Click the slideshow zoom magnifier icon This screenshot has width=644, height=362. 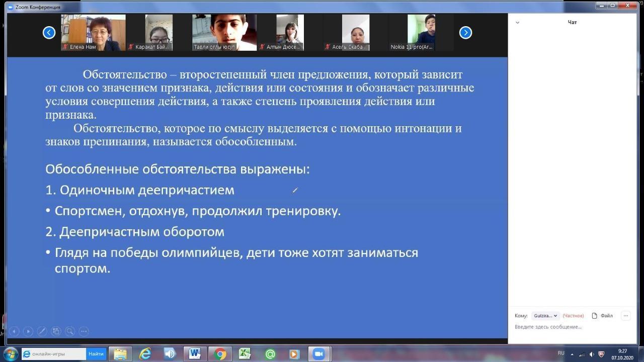coord(70,331)
